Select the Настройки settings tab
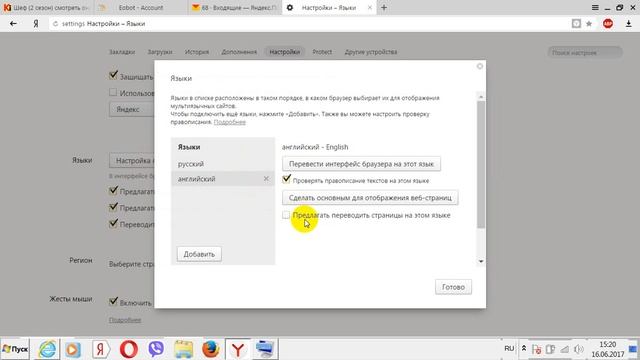 pyautogui.click(x=284, y=52)
